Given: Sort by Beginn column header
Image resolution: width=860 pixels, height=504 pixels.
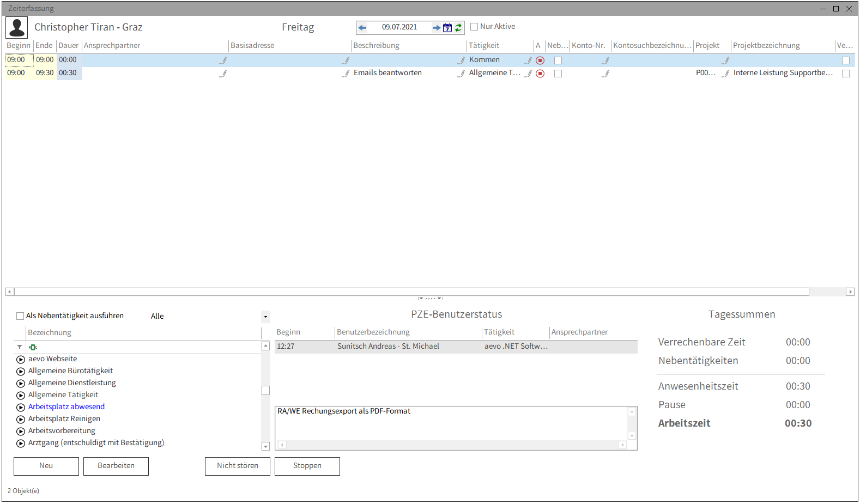Looking at the screenshot, I should (19, 46).
